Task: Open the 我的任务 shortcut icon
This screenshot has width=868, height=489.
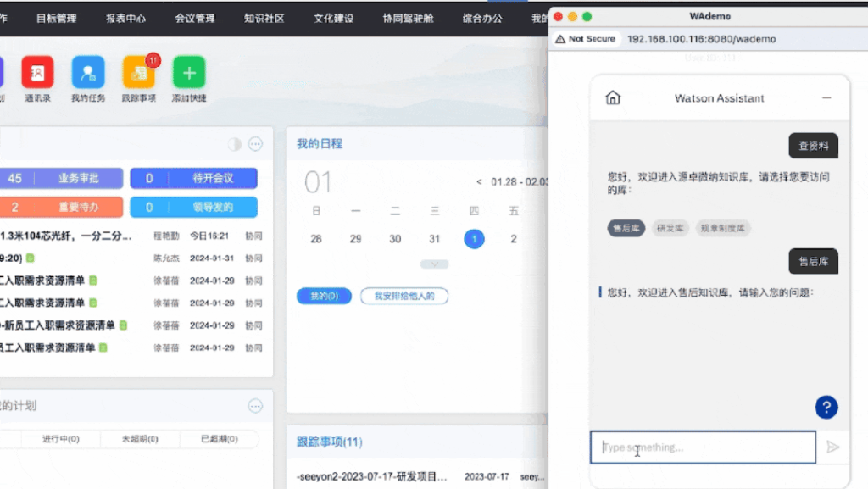Action: [x=88, y=73]
